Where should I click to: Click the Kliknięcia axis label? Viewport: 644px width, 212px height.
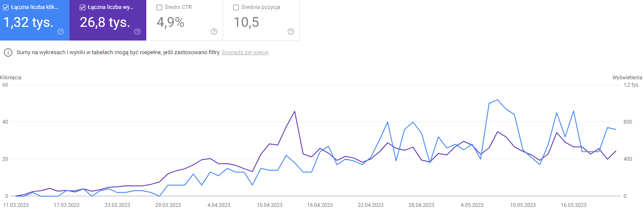click(11, 78)
